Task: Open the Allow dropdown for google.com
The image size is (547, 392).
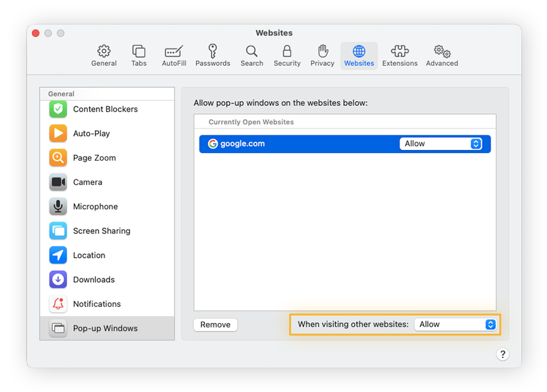Action: pyautogui.click(x=442, y=143)
